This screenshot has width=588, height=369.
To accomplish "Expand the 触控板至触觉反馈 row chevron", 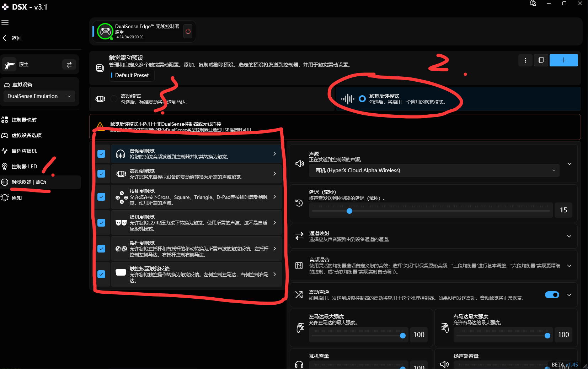I will 274,274.
